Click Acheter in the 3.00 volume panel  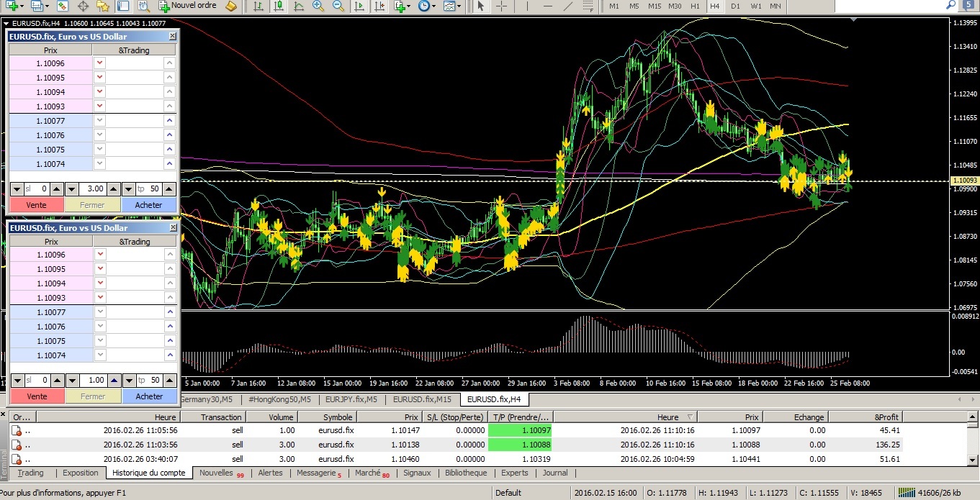[149, 205]
